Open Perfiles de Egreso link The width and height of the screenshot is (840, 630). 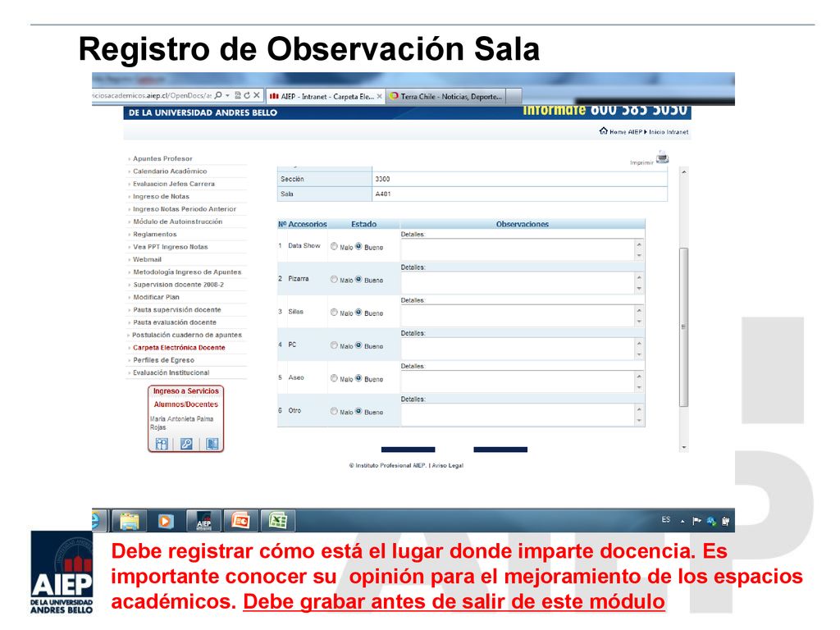pos(163,360)
